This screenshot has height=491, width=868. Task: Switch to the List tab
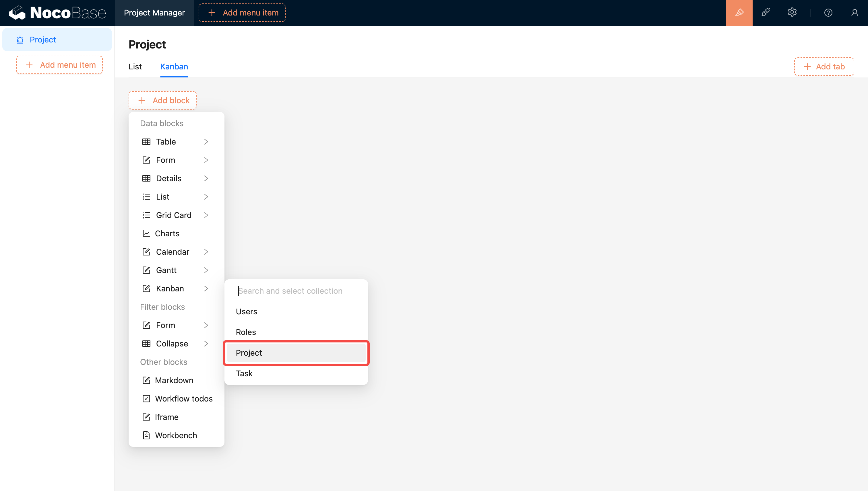pos(135,67)
